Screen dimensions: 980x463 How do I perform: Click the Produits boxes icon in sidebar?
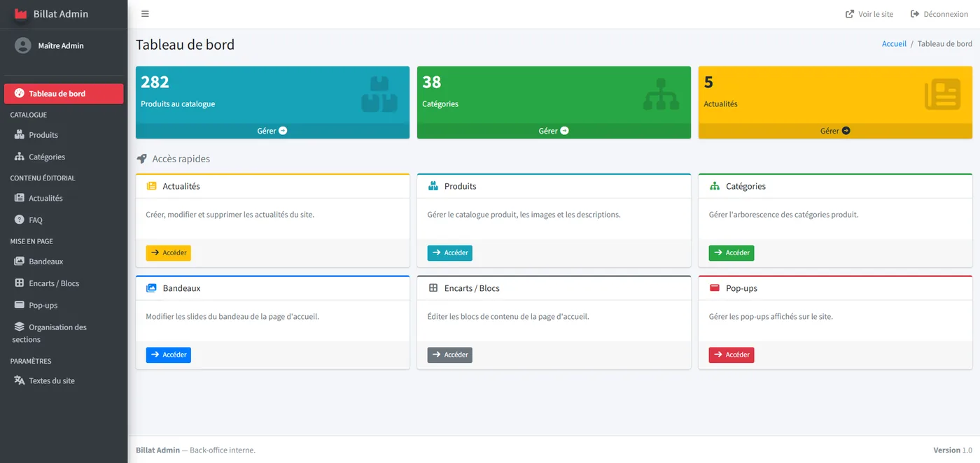(20, 135)
